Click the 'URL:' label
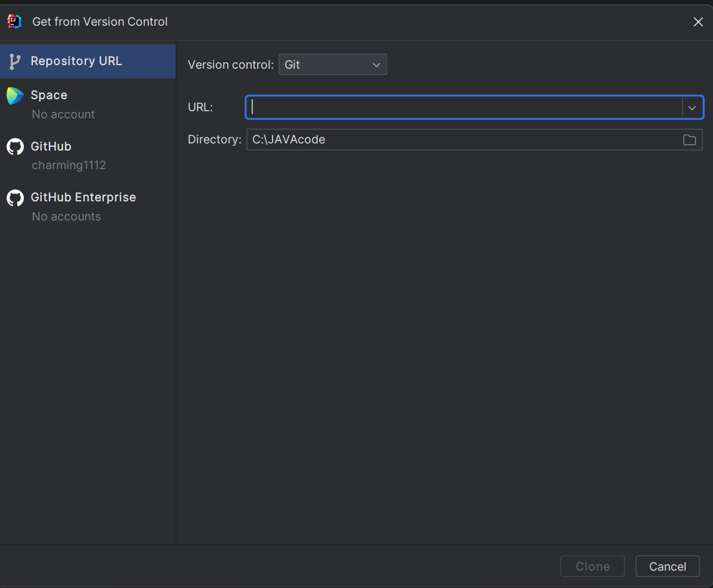The height and width of the screenshot is (588, 713). click(x=200, y=108)
